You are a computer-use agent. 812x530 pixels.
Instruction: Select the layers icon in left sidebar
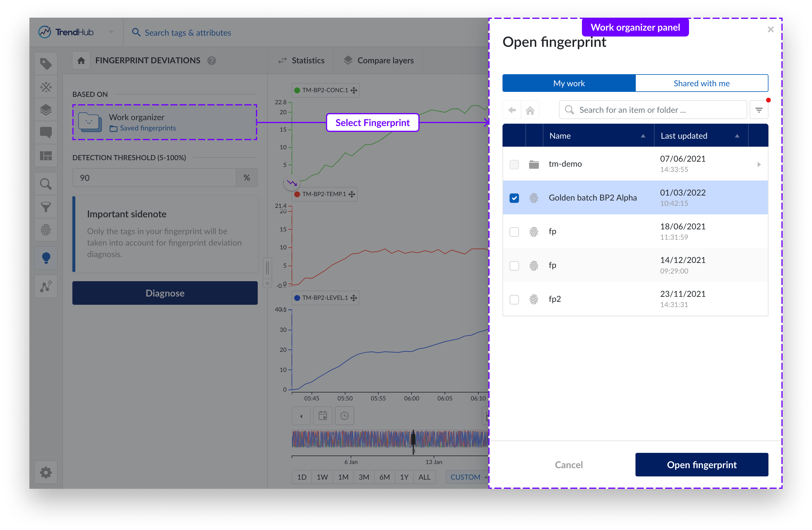[46, 110]
